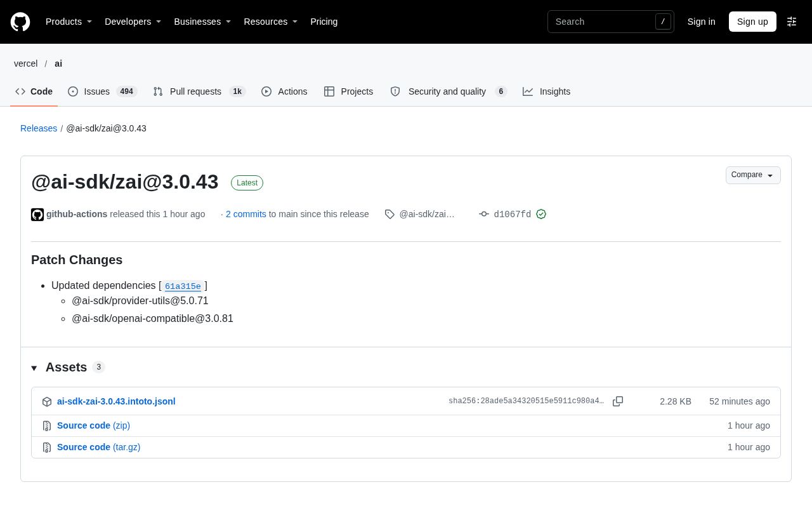This screenshot has width=812, height=508.
Task: Click the zip file icon of Source code (zip)
Action: point(47,425)
